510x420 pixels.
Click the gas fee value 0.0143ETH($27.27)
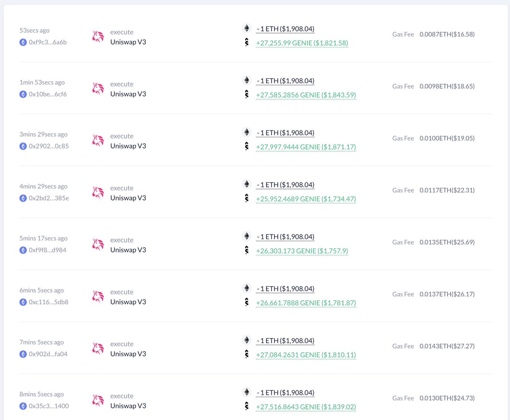coord(447,346)
